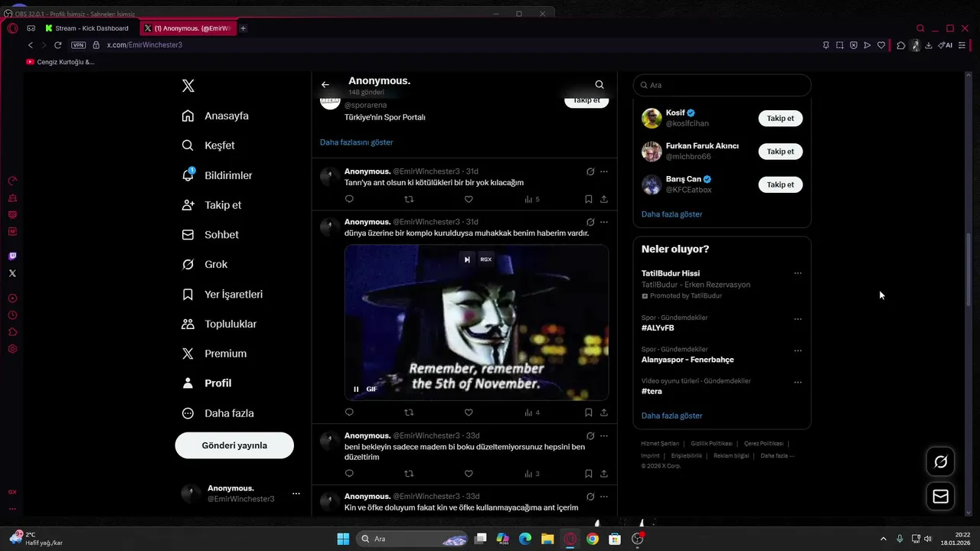Open more menu on 'Tanrı'ya ant olsun' post
The image size is (980, 551).
(604, 171)
